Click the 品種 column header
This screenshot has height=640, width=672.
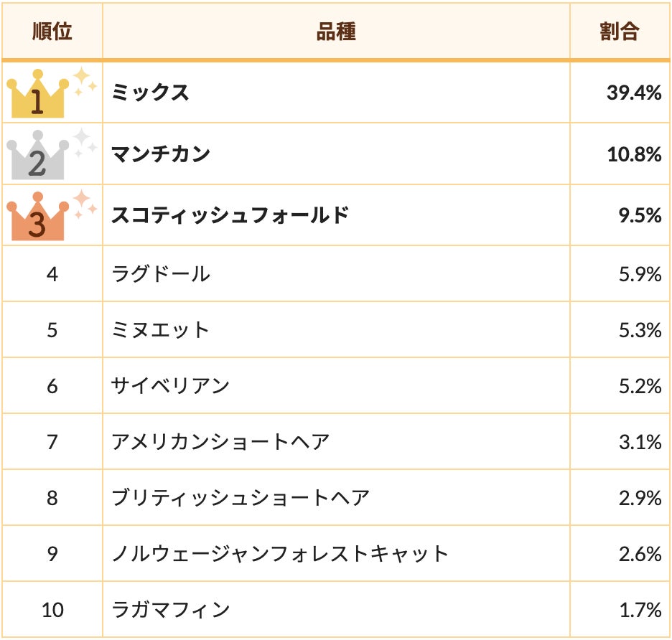(x=336, y=32)
